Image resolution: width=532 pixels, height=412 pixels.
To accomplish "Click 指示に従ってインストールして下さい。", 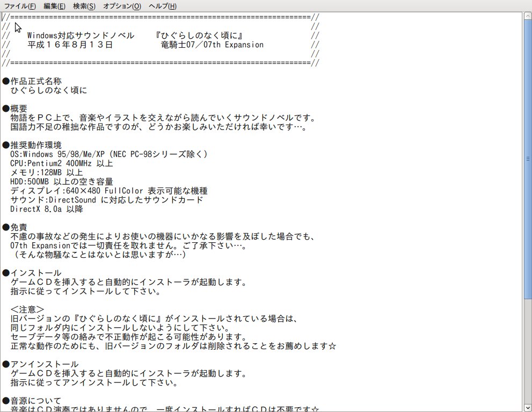I will [x=86, y=292].
